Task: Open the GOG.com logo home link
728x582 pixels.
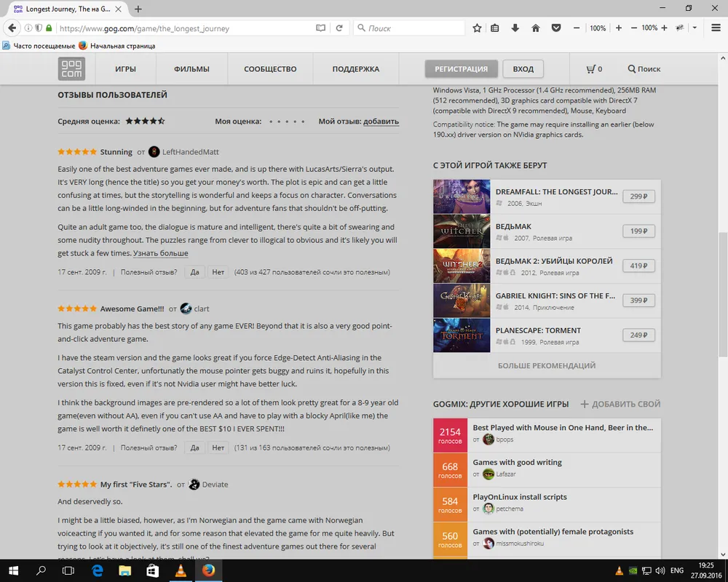Action: point(71,68)
